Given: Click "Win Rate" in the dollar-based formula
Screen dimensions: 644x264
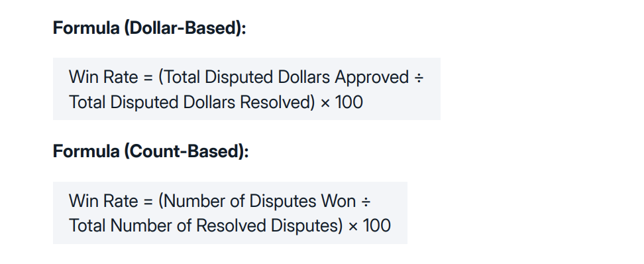Looking at the screenshot, I should point(103,78).
